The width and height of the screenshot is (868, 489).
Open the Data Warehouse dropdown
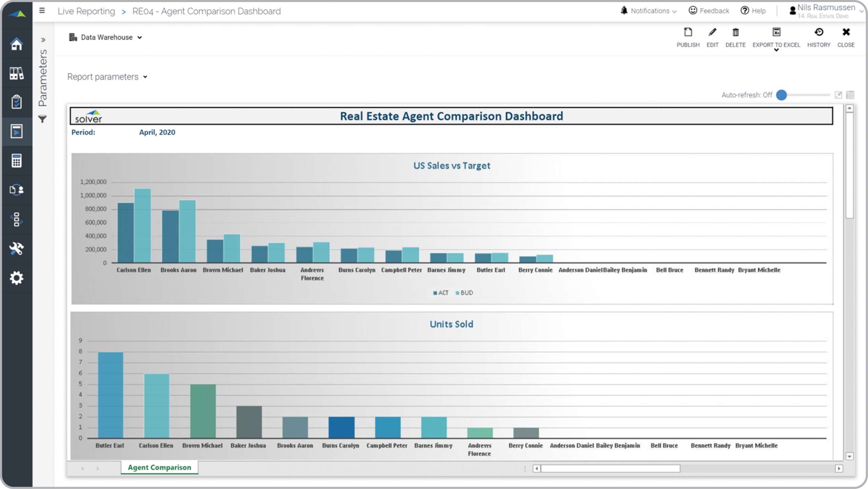click(106, 37)
